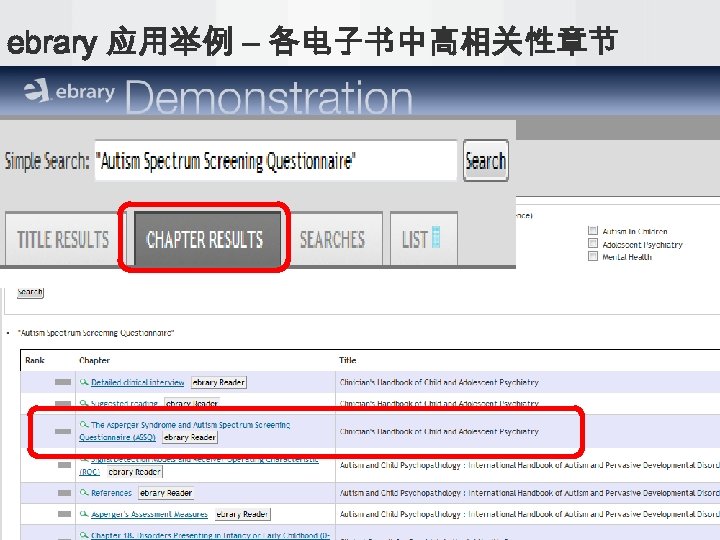Open the References chapter link
The width and height of the screenshot is (720, 540).
pyautogui.click(x=111, y=493)
